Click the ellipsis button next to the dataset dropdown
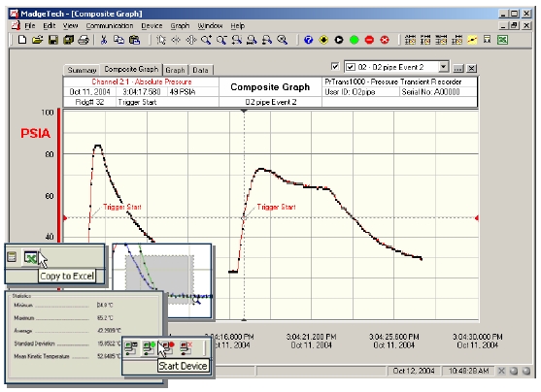Image resolution: width=541 pixels, height=392 pixels. click(x=458, y=68)
